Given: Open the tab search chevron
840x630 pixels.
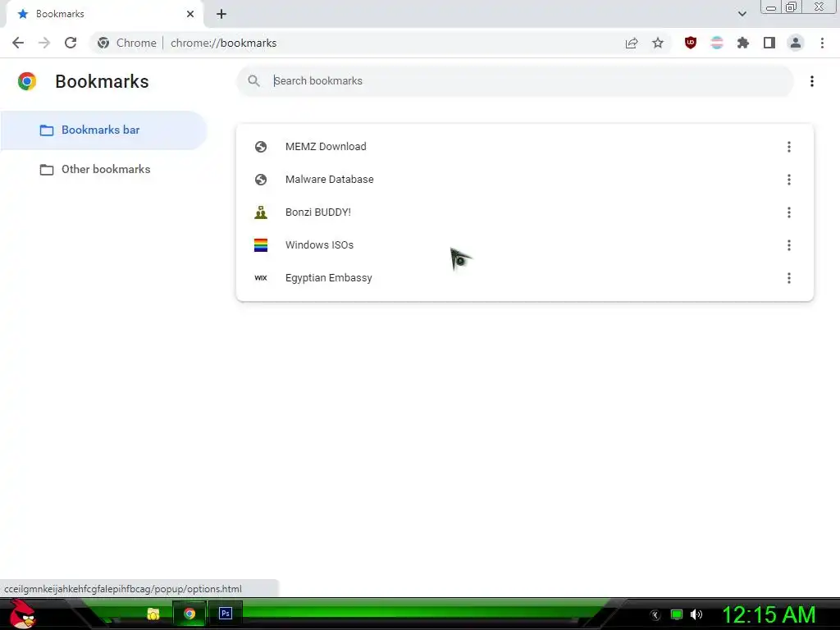Looking at the screenshot, I should point(742,14).
